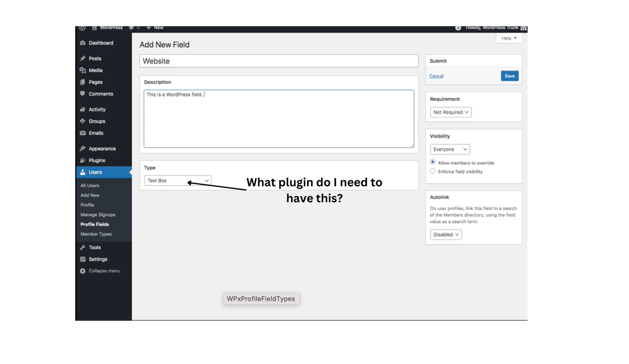The height and width of the screenshot is (364, 629).
Task: Click the Add New Field heading
Action: tap(165, 45)
